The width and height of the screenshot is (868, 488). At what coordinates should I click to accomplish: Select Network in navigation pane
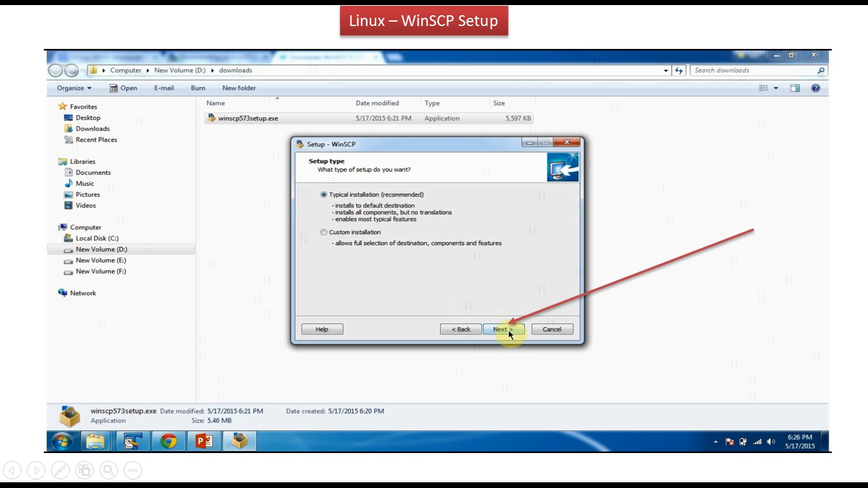click(x=77, y=293)
